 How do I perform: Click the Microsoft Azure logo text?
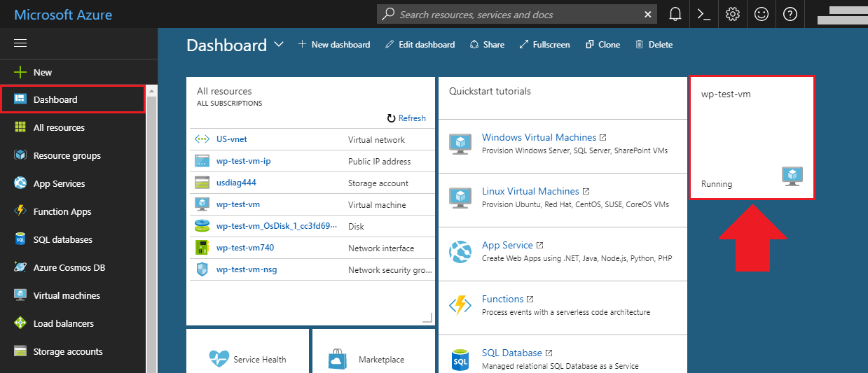pyautogui.click(x=63, y=15)
